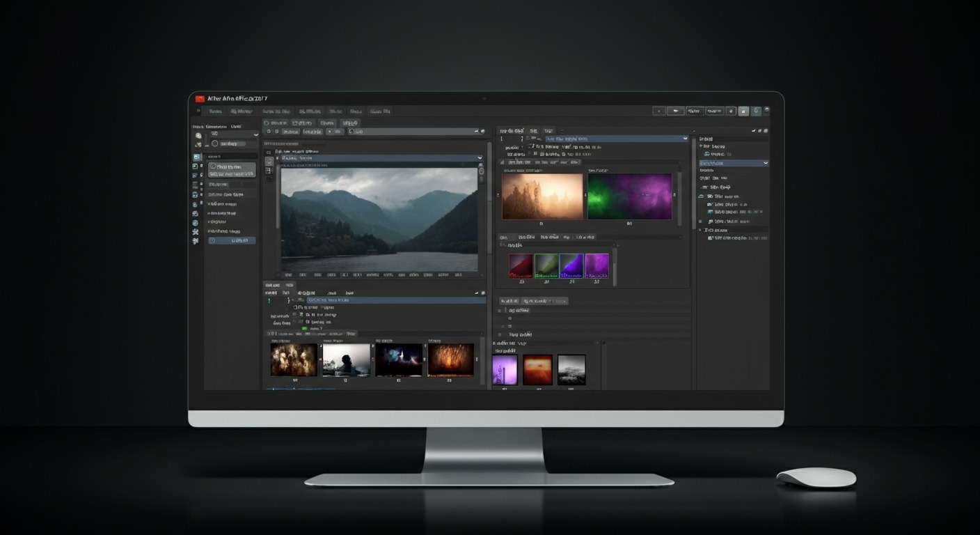Select the rightmost menu item in the top menu bar
The width and height of the screenshot is (980, 535).
click(x=381, y=111)
